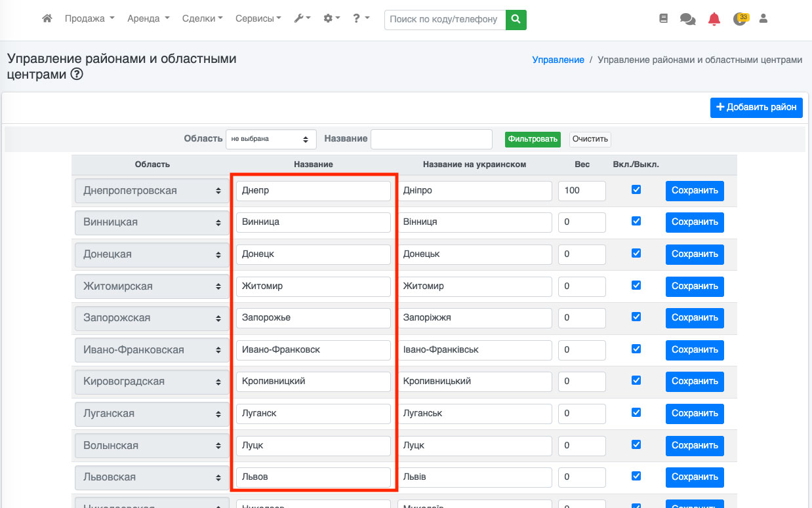Open the chat messages icon
The width and height of the screenshot is (812, 508).
coord(687,19)
